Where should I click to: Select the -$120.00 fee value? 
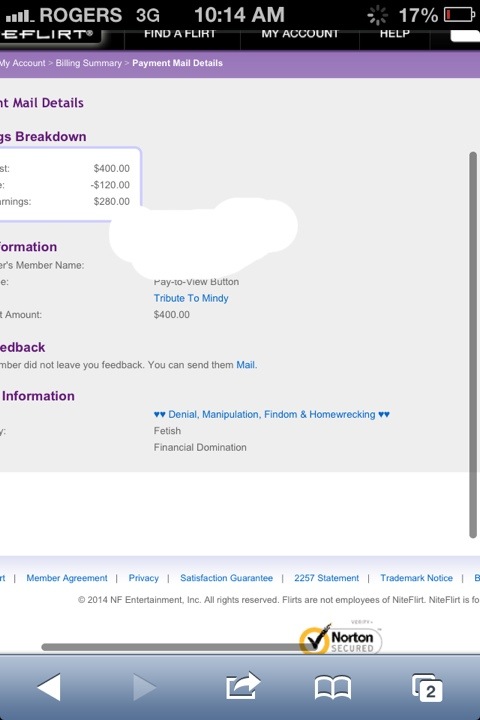[x=110, y=185]
